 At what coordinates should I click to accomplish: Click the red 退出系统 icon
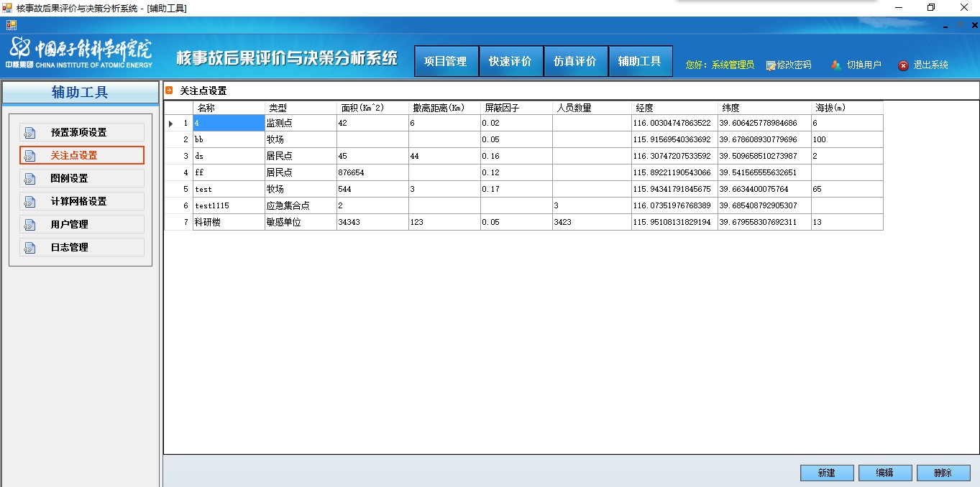pos(903,65)
